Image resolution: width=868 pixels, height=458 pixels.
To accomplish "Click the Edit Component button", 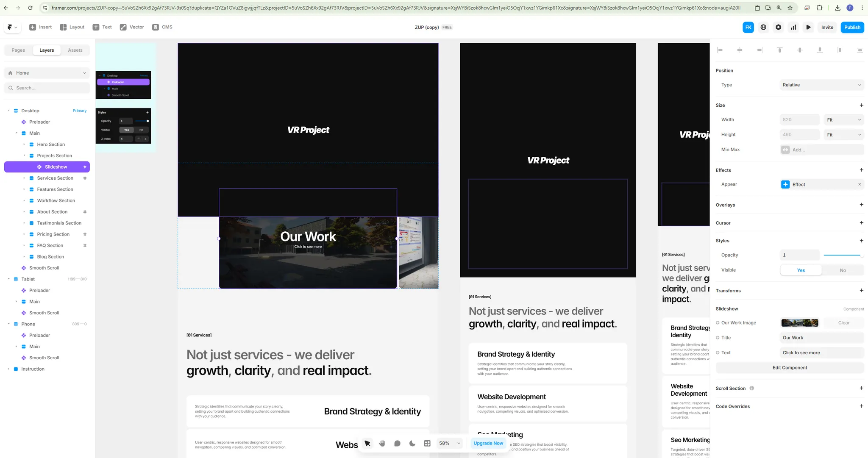I will pos(789,368).
